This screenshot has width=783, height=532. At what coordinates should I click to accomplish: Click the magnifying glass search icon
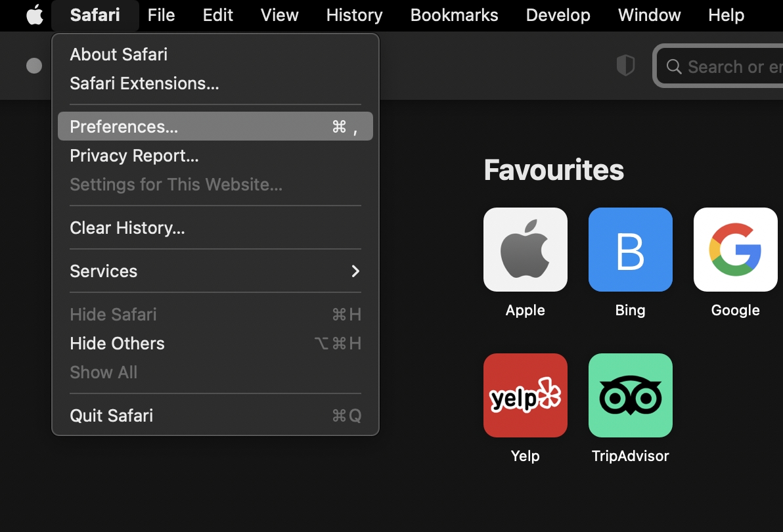pos(674,66)
